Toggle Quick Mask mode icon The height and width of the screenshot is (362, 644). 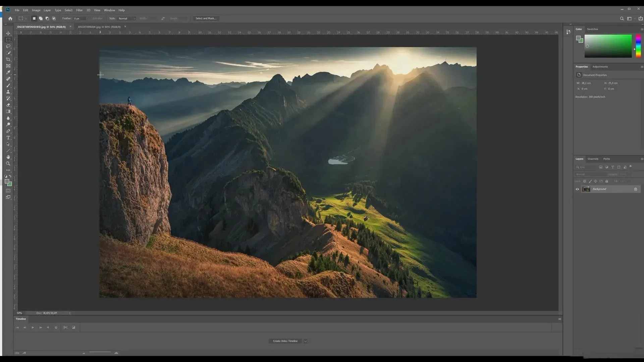(8, 191)
